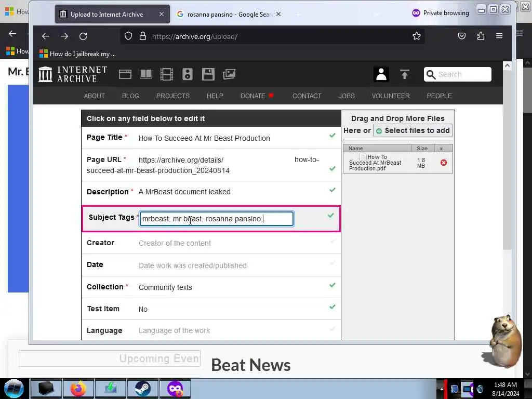Screen dimensions: 532x399
Task: Click the Internet Archive logo
Action: coord(73,74)
